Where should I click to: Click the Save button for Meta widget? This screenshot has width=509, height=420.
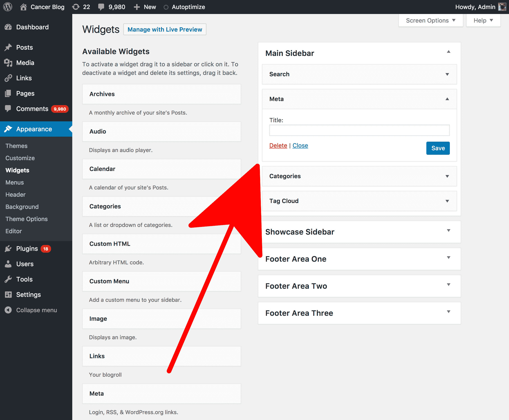[x=438, y=148]
